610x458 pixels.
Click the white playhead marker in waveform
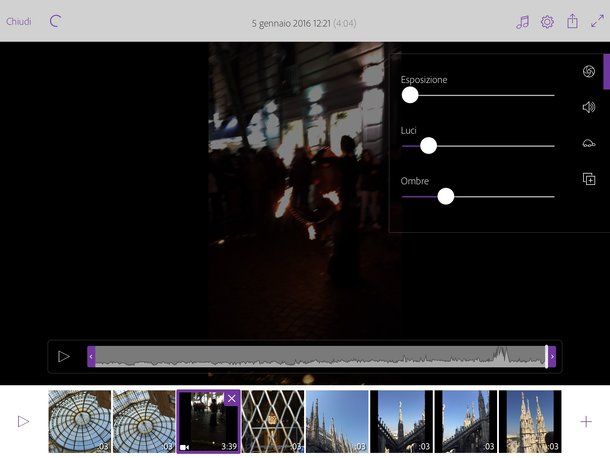pyautogui.click(x=546, y=356)
